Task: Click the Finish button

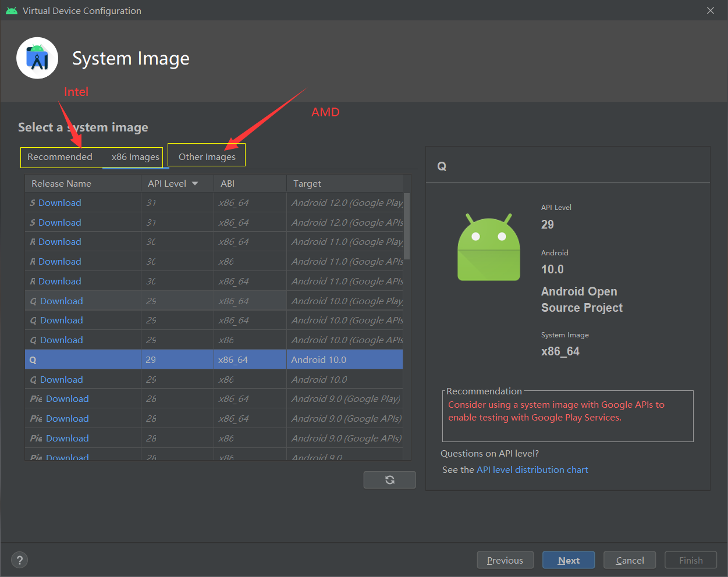Action: coord(691,560)
